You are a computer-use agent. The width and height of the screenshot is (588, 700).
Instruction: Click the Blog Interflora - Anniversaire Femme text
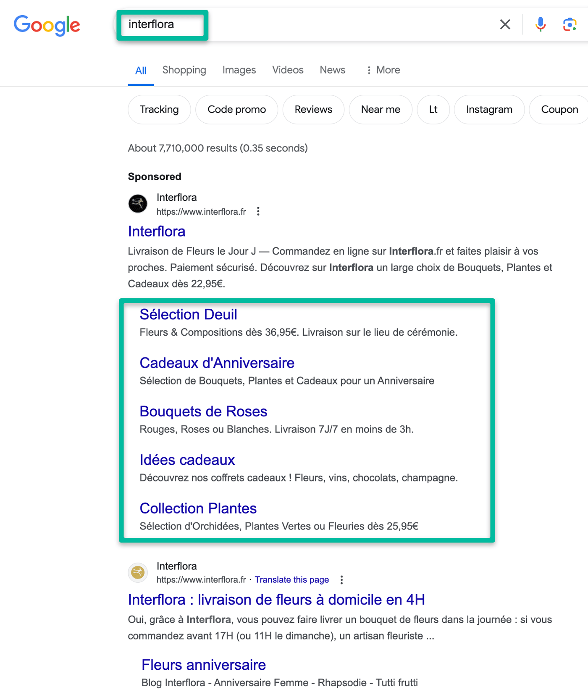[x=280, y=683]
